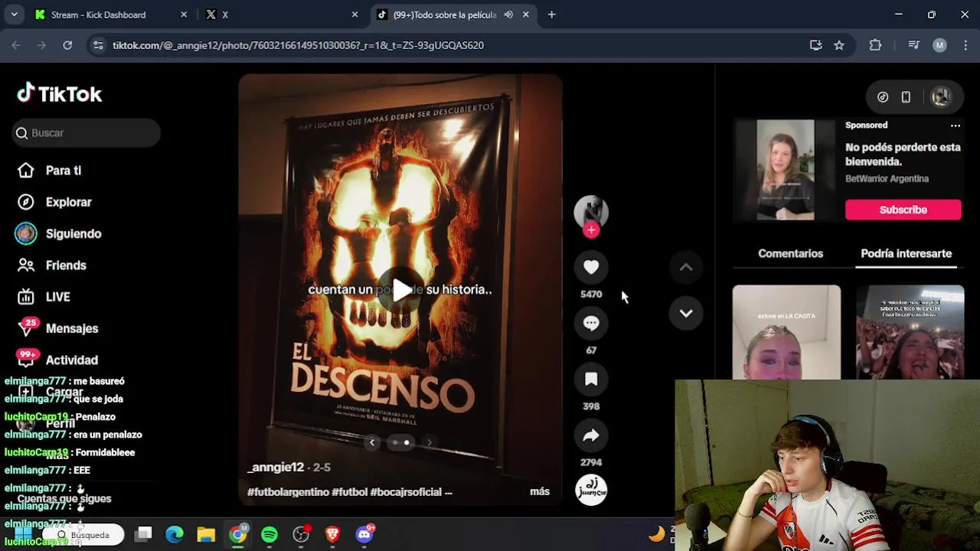The height and width of the screenshot is (551, 980).
Task: Open Brave browser from taskbar
Action: point(332,534)
